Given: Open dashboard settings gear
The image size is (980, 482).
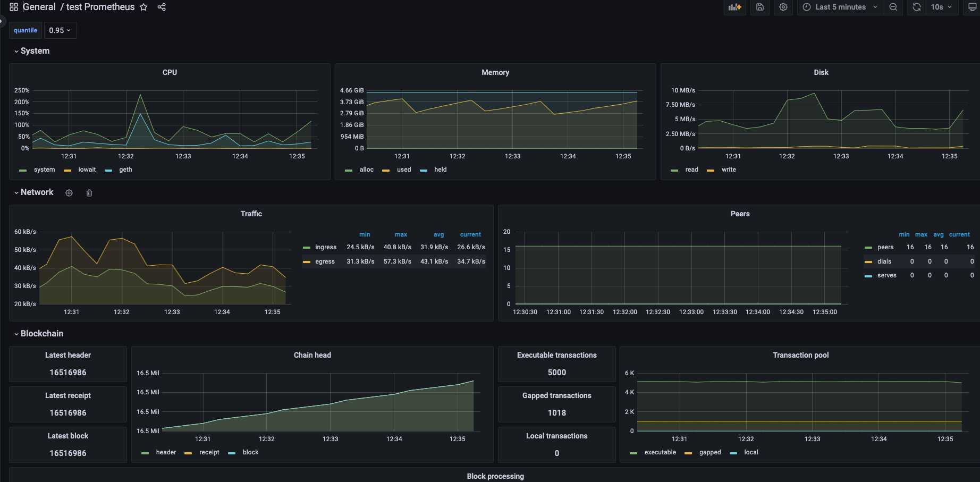Looking at the screenshot, I should 783,7.
